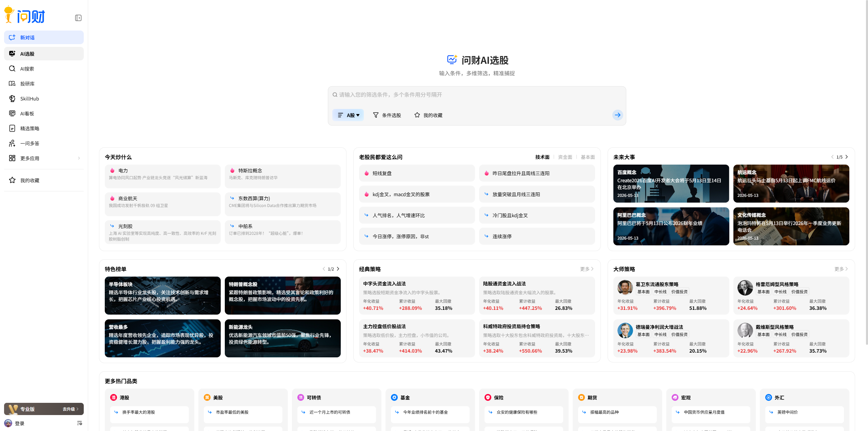Open 一问多答 in the sidebar
The image size is (868, 431).
pyautogui.click(x=44, y=143)
